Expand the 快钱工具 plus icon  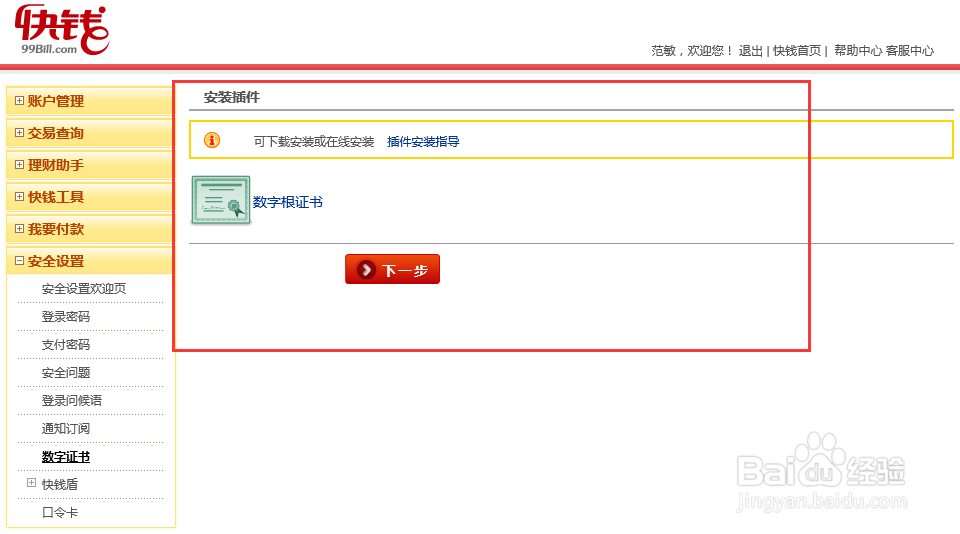[x=20, y=197]
